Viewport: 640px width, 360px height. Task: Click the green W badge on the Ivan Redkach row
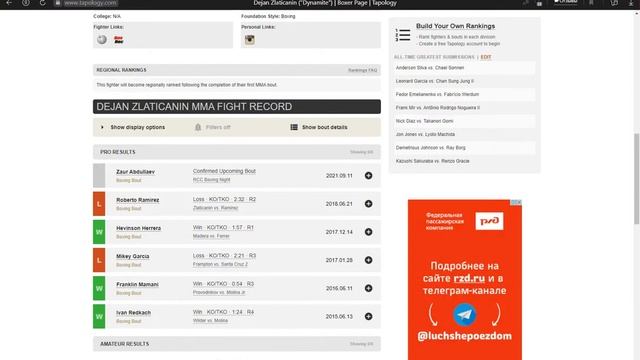[x=99, y=316]
